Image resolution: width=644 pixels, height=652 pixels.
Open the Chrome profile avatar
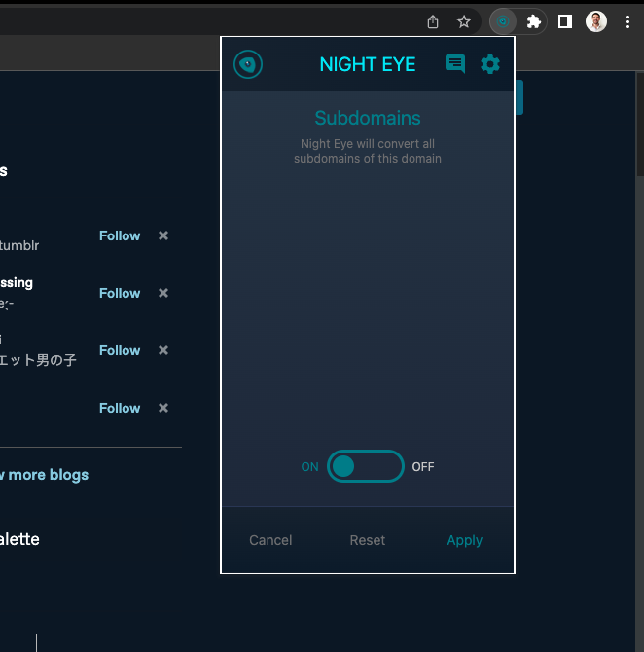pyautogui.click(x=596, y=21)
